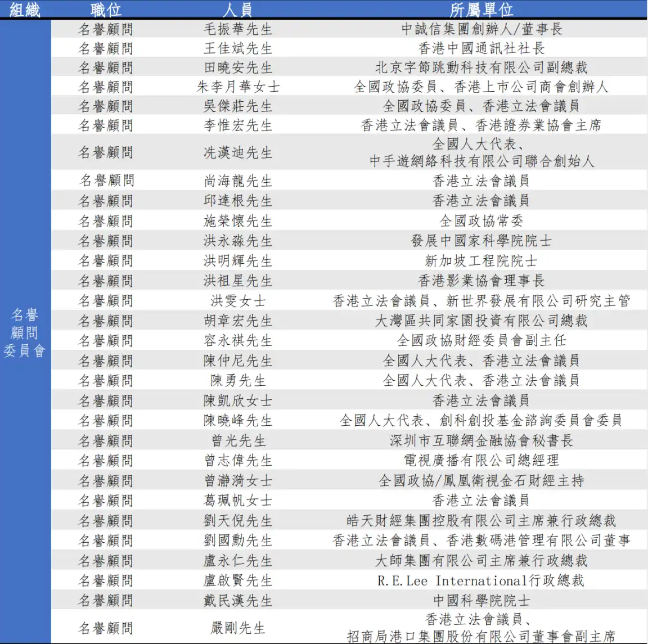
Task: Click the 人員 column header
Action: [x=238, y=9]
